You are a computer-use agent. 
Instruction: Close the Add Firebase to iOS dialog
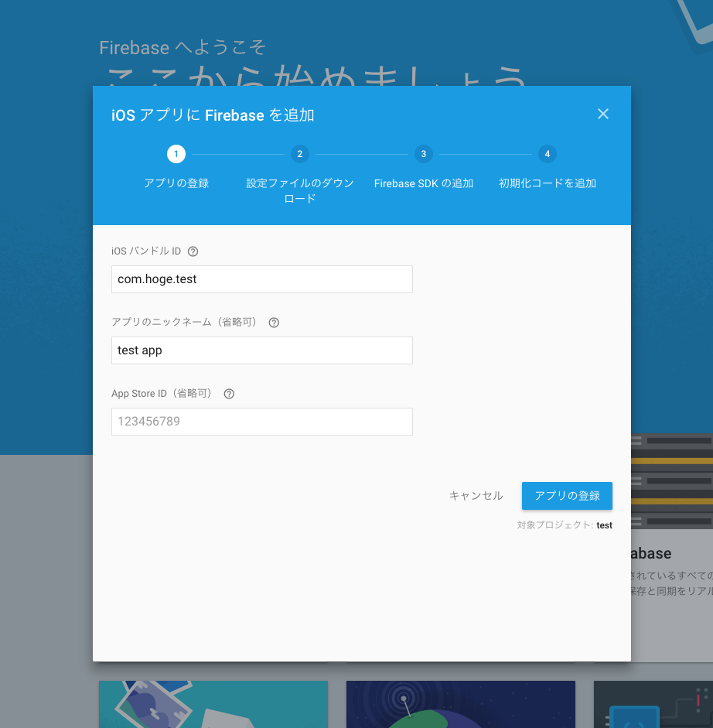pyautogui.click(x=602, y=114)
